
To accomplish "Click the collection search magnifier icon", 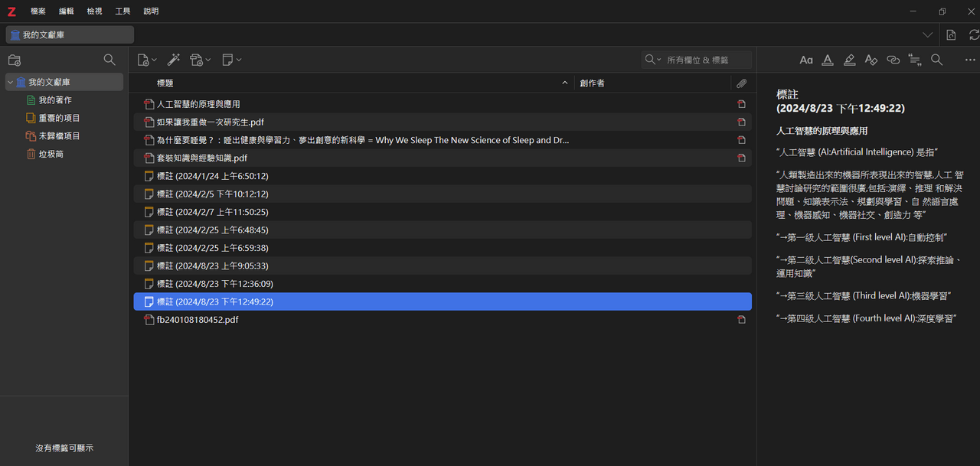I will tap(109, 60).
